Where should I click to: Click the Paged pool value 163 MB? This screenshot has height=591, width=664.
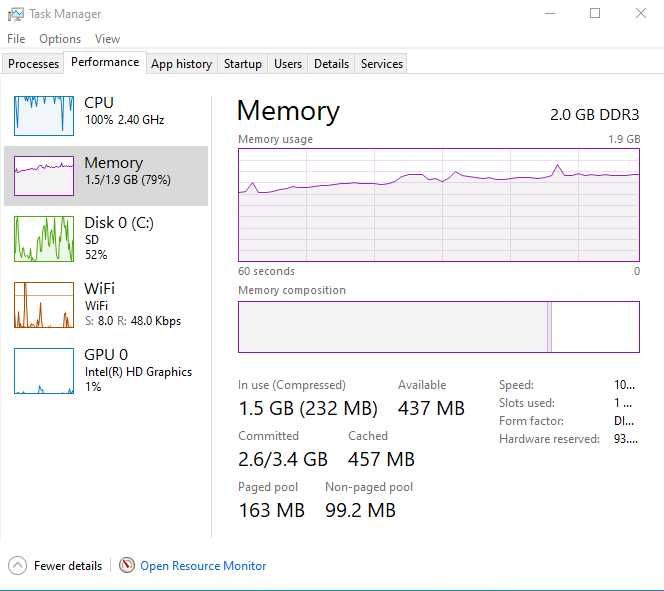pyautogui.click(x=271, y=510)
